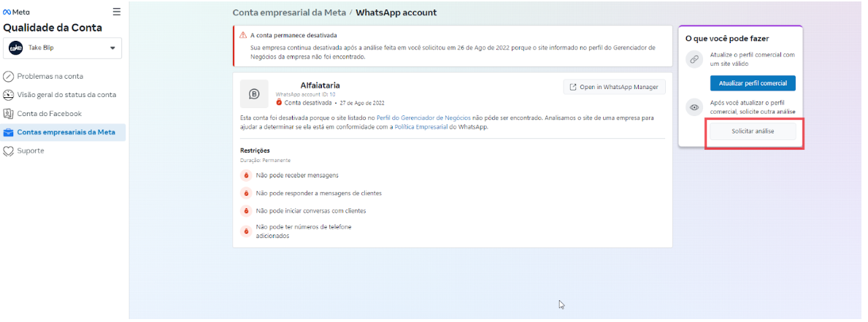
Task: Click the 27 de Ago de 2022 date
Action: (x=362, y=103)
